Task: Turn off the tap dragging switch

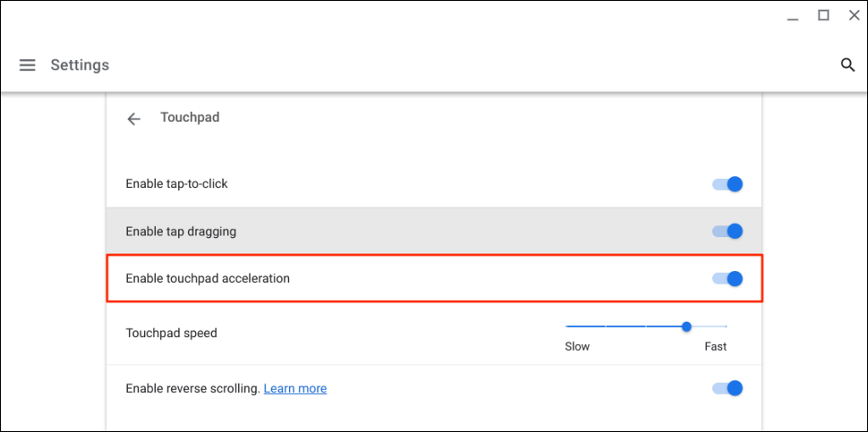Action: click(x=728, y=231)
